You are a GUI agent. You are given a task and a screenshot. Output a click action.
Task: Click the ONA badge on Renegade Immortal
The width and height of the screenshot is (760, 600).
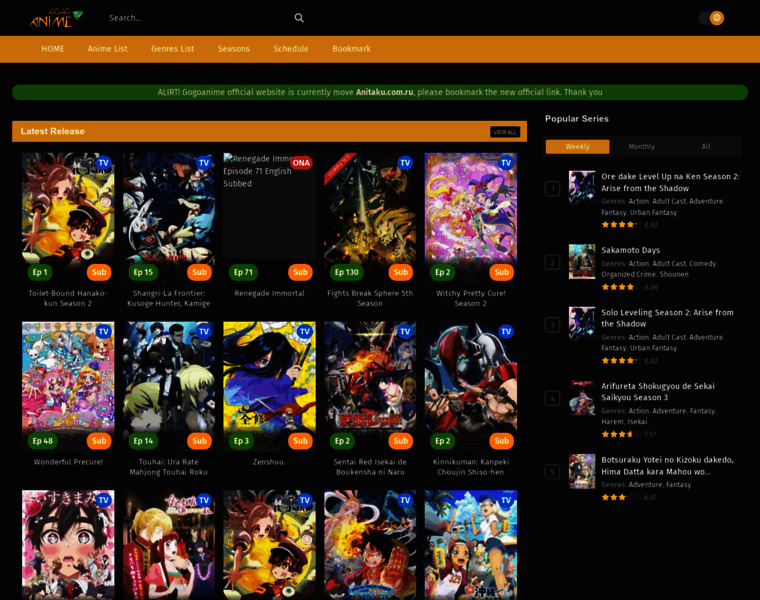click(x=301, y=163)
